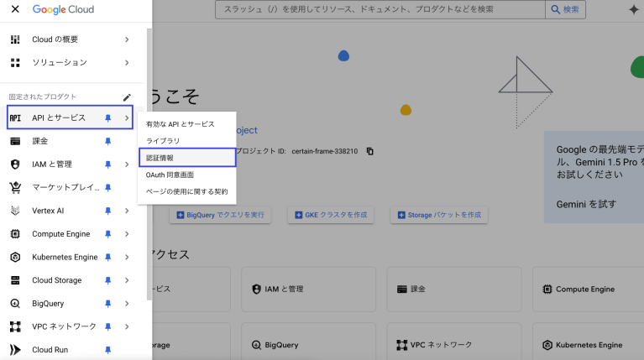Image resolution: width=644 pixels, height=360 pixels.
Task: Unpin IAM と管理 from pinned products
Action: [x=108, y=164]
